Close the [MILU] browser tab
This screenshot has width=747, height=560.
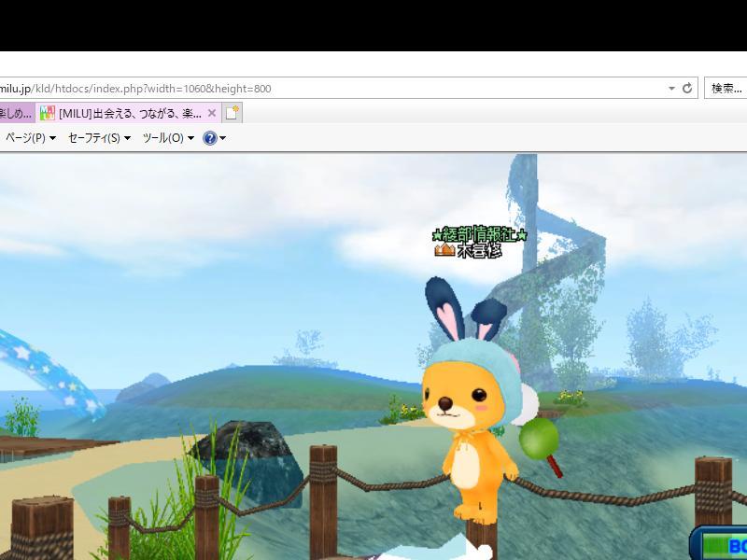tap(212, 113)
